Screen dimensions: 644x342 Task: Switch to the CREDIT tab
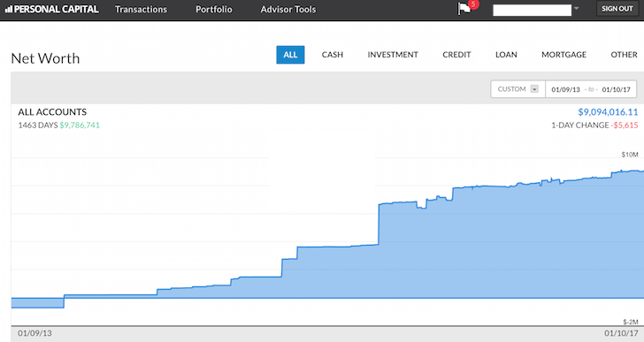pyautogui.click(x=456, y=55)
